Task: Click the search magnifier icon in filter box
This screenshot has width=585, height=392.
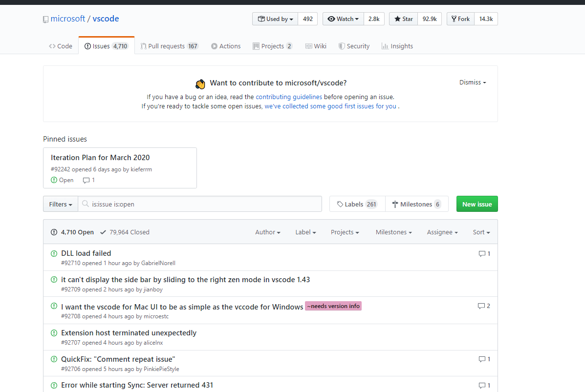Action: pyautogui.click(x=86, y=204)
